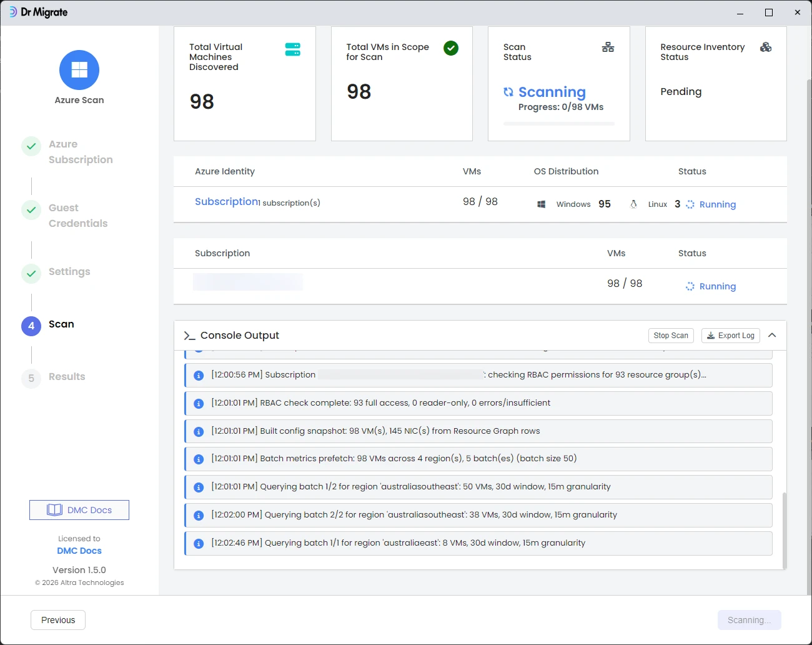Click the Console Output scrollbar thumb
This screenshot has width=812, height=645.
pyautogui.click(x=785, y=530)
